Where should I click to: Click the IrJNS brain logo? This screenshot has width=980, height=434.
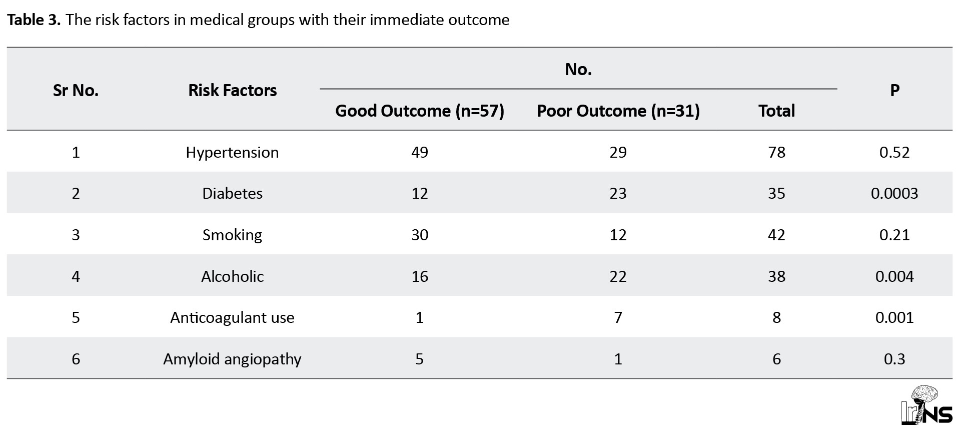pyautogui.click(x=926, y=406)
